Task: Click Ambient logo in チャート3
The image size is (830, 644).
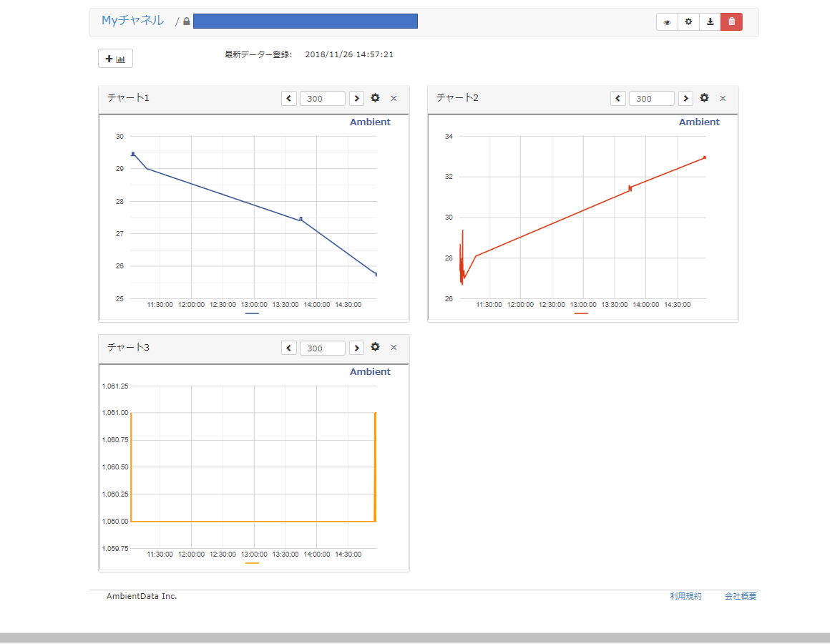Action: (370, 371)
